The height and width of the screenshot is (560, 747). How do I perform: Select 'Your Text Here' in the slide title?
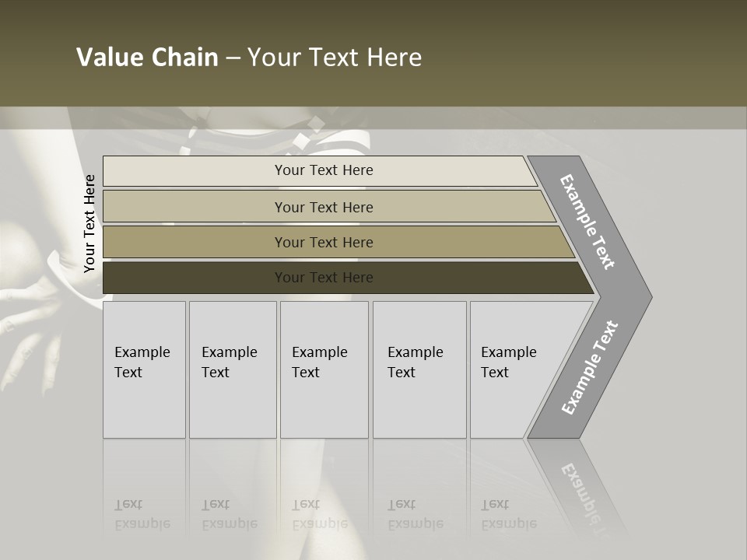point(335,57)
